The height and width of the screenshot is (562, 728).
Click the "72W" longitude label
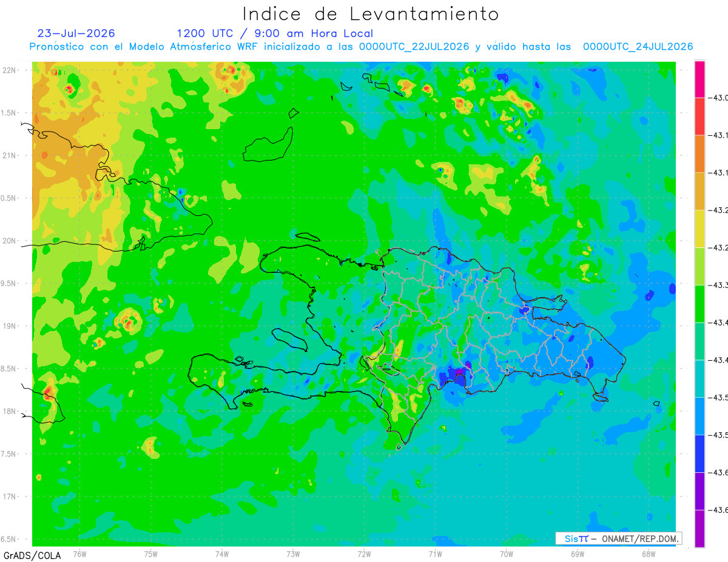[x=364, y=554]
